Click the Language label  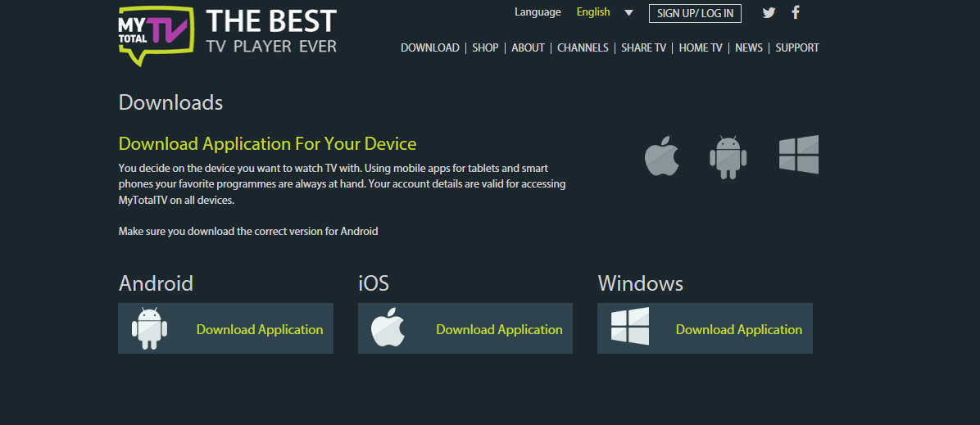pyautogui.click(x=538, y=12)
